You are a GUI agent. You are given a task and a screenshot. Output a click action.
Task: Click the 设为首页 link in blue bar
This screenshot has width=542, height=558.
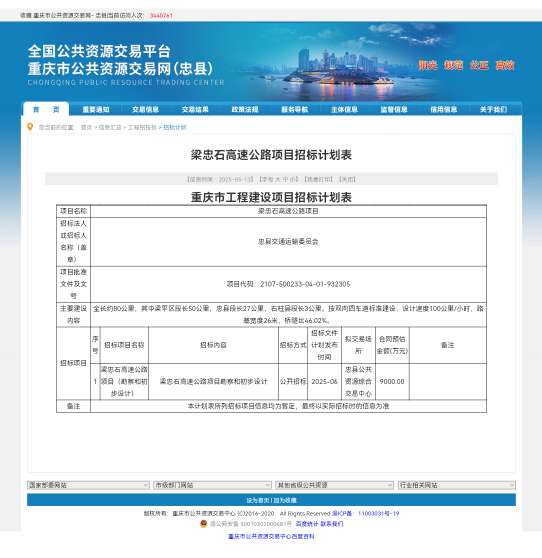pyautogui.click(x=258, y=500)
